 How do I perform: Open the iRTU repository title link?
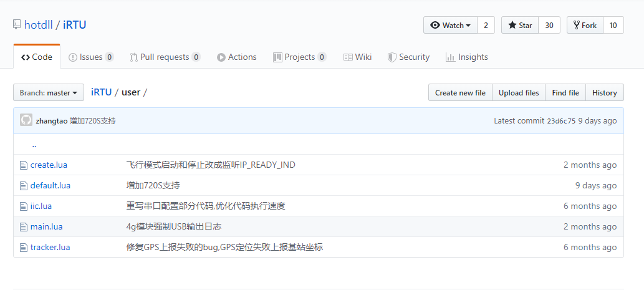coord(74,25)
